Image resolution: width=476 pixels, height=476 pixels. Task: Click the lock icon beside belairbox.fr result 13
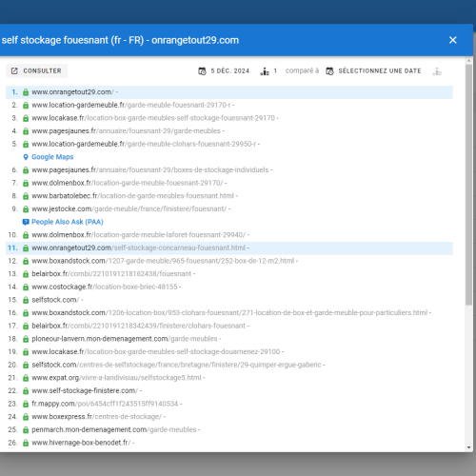[26, 274]
